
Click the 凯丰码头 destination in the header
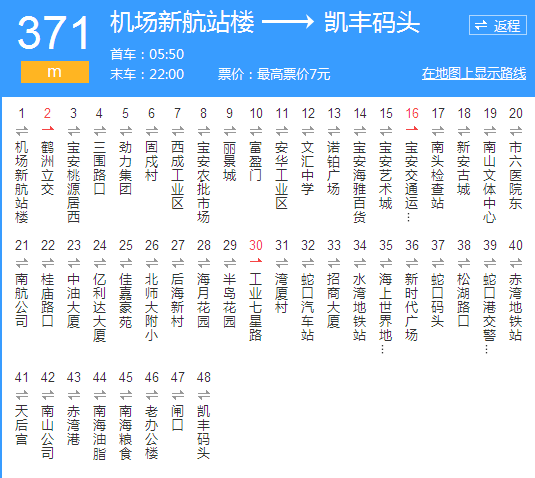pyautogui.click(x=372, y=22)
